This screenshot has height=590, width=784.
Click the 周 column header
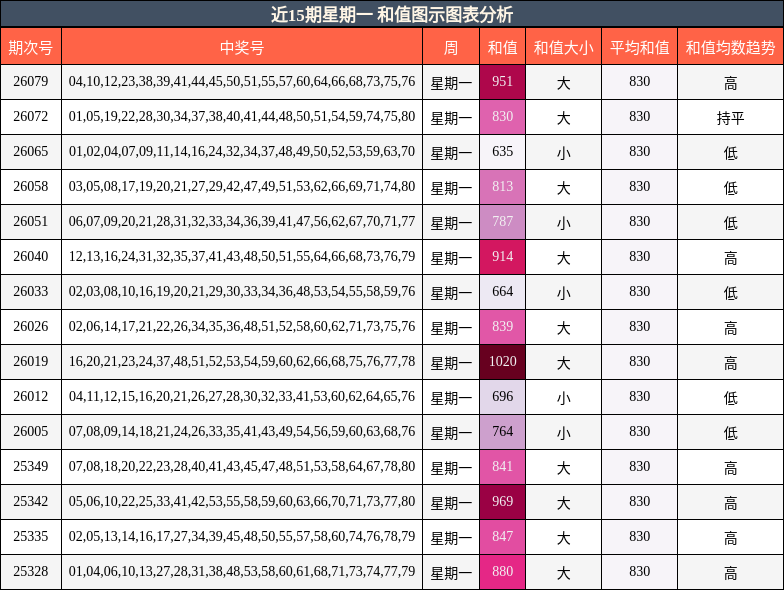coord(451,47)
